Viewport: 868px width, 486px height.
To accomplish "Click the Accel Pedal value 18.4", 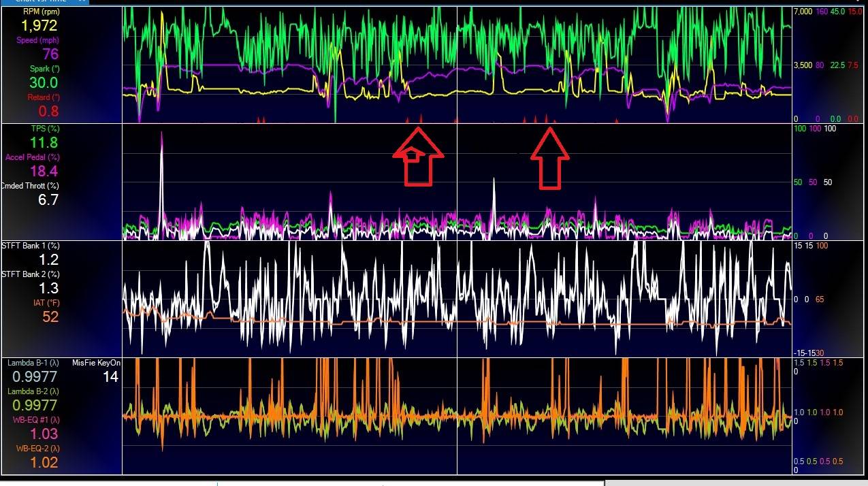I will 44,172.
